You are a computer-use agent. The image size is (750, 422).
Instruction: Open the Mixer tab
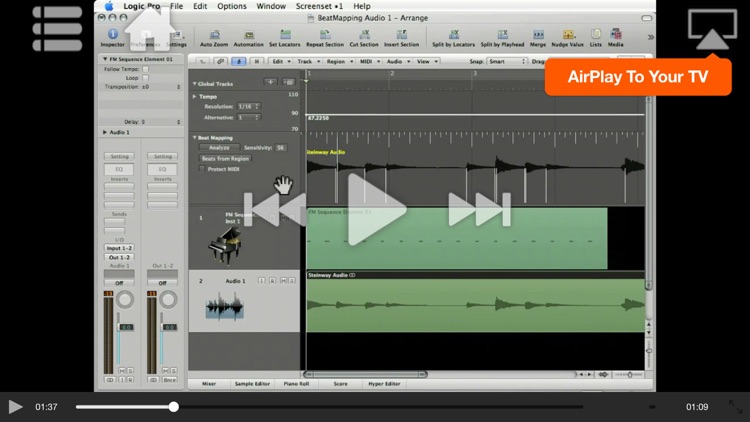[x=209, y=384]
